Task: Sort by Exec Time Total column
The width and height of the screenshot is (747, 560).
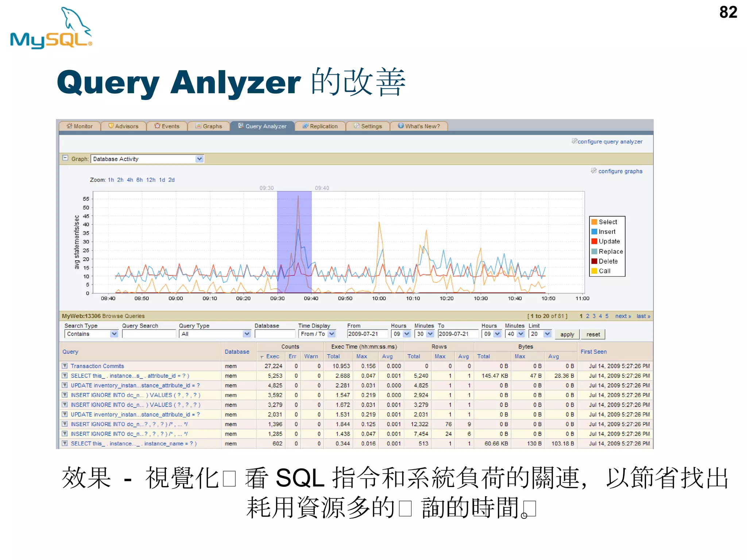Action: pyautogui.click(x=333, y=357)
